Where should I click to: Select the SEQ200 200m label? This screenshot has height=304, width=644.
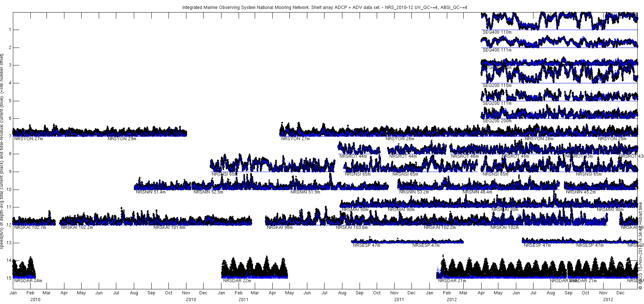click(497, 121)
